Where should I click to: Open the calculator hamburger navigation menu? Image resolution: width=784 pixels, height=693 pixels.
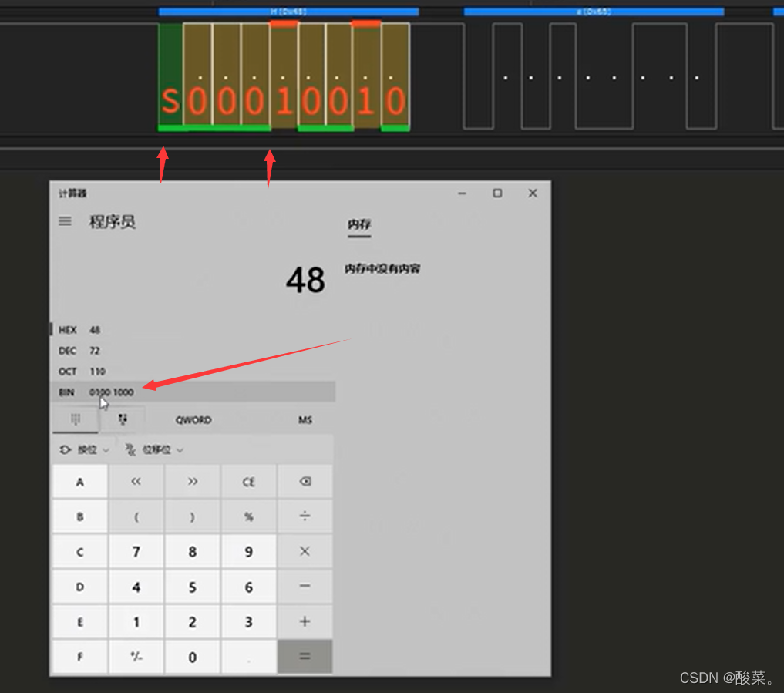65,221
